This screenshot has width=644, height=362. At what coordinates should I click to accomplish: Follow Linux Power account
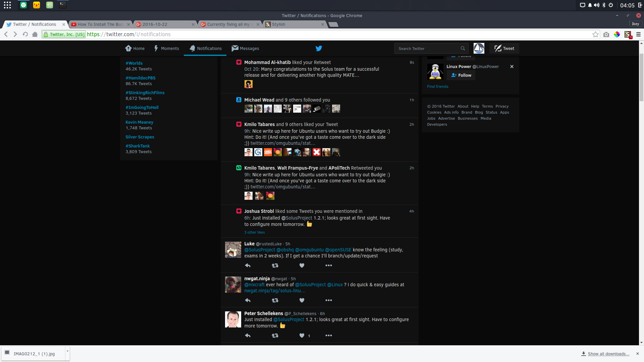461,75
